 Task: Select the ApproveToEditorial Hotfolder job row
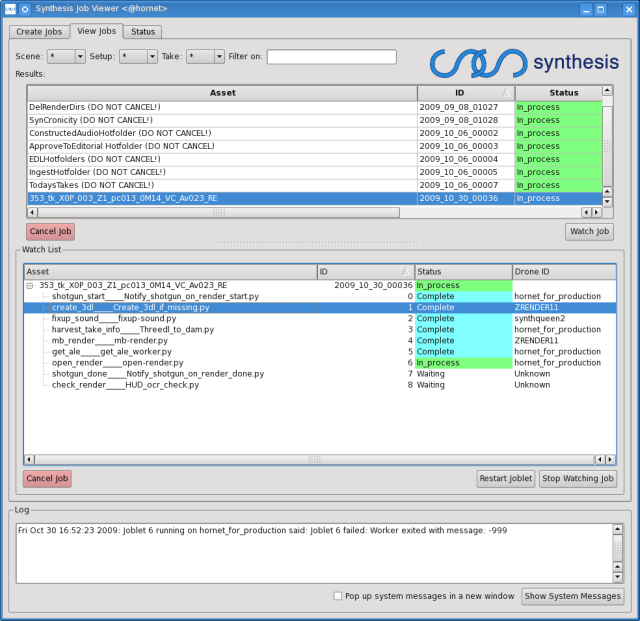315,146
